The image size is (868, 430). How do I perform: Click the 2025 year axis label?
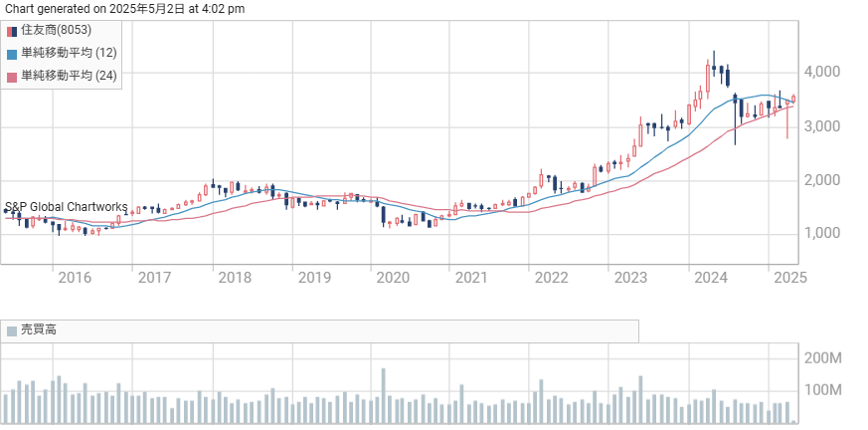pos(790,277)
